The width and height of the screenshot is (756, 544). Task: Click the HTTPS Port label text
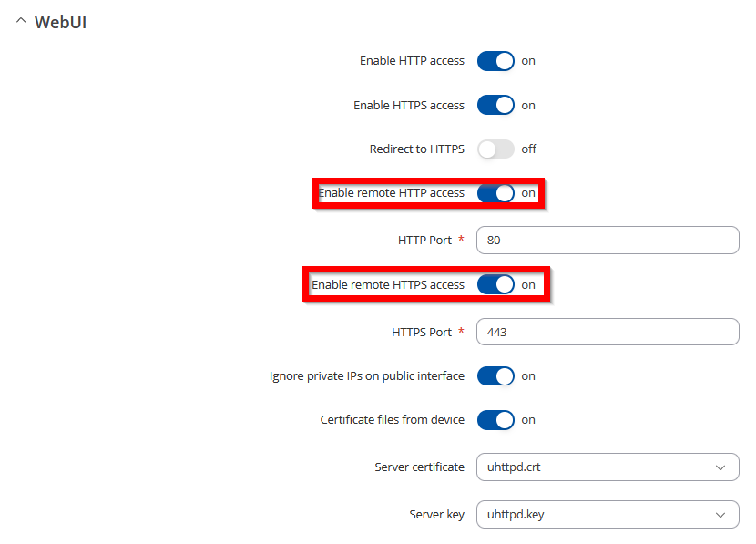pos(422,333)
